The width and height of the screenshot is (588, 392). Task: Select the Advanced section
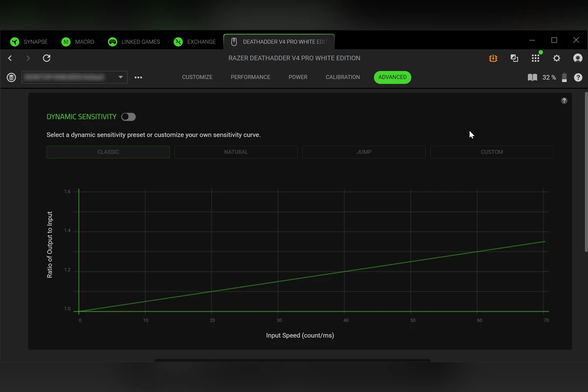[x=392, y=77]
